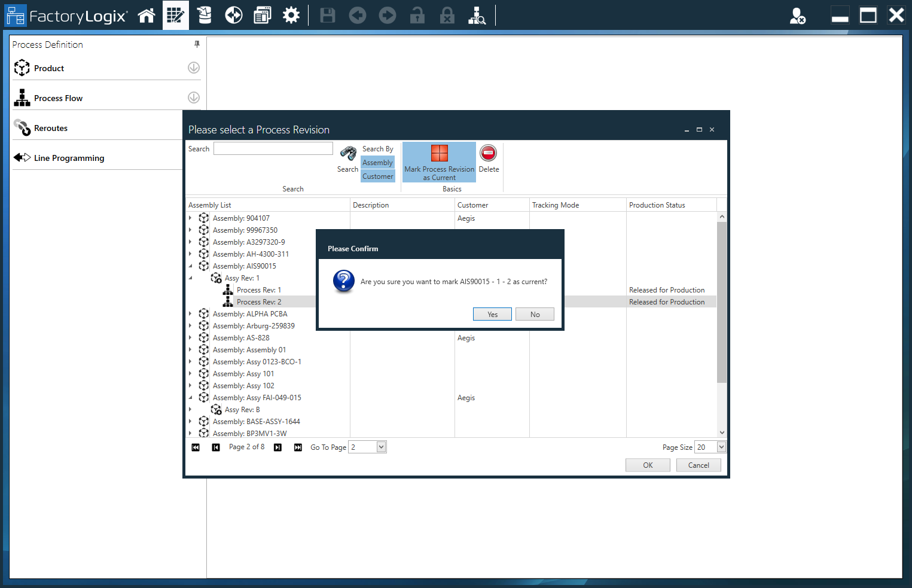The image size is (912, 588).
Task: Click No in the confirm dialog
Action: tap(535, 314)
